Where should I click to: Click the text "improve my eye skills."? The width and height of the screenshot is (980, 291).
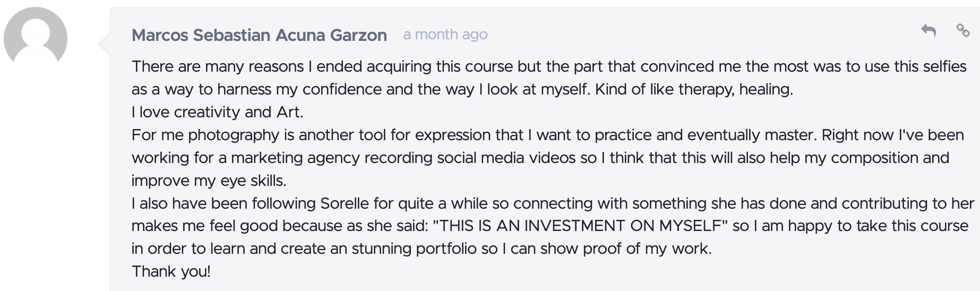[x=209, y=181]
